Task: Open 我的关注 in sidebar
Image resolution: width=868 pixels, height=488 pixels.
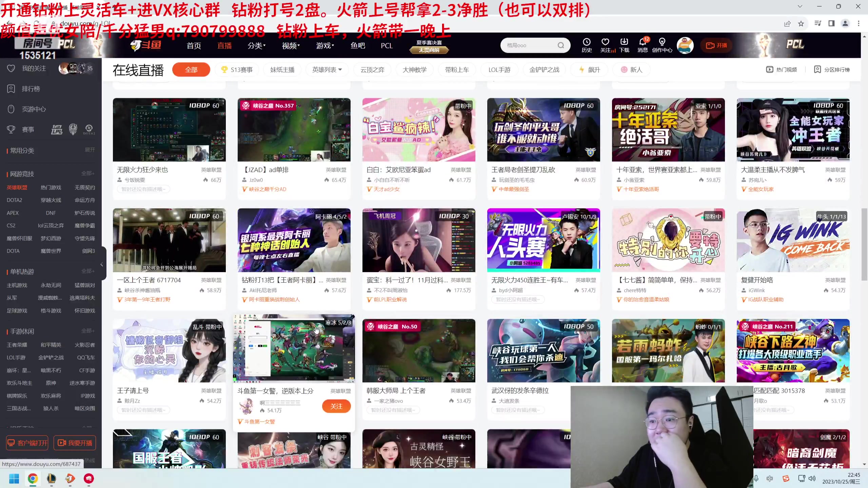Action: coord(34,68)
